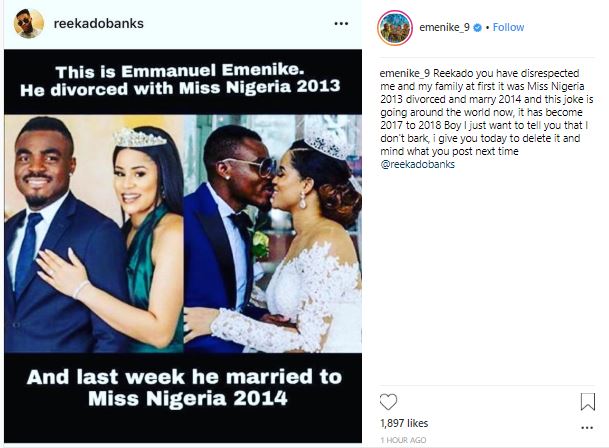Viewport: 609px width, 448px height.
Task: Click the "This is Emmanuel Emenike" headline text
Action: [x=182, y=74]
